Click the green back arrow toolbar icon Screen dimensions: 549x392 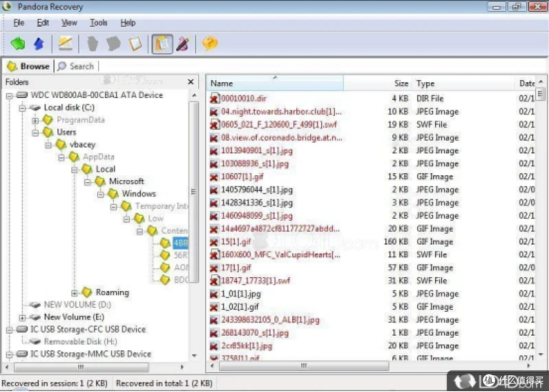pos(18,44)
